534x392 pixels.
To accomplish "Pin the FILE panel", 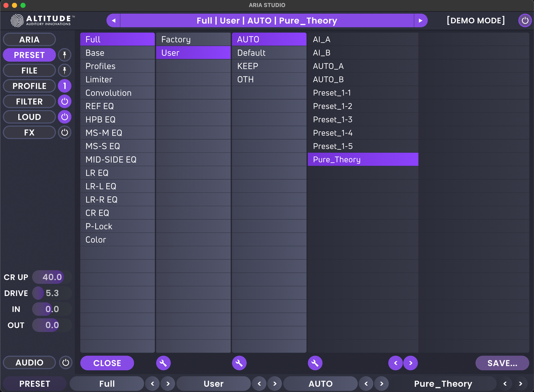I will [65, 70].
